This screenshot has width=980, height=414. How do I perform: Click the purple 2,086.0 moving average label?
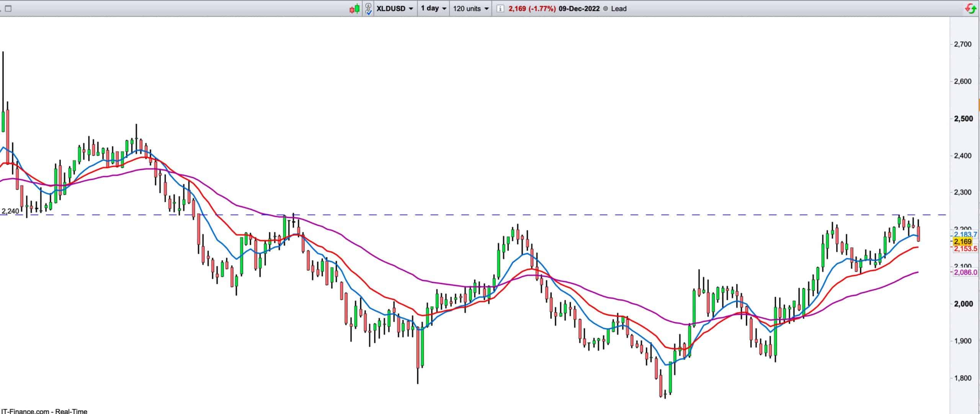(x=965, y=272)
